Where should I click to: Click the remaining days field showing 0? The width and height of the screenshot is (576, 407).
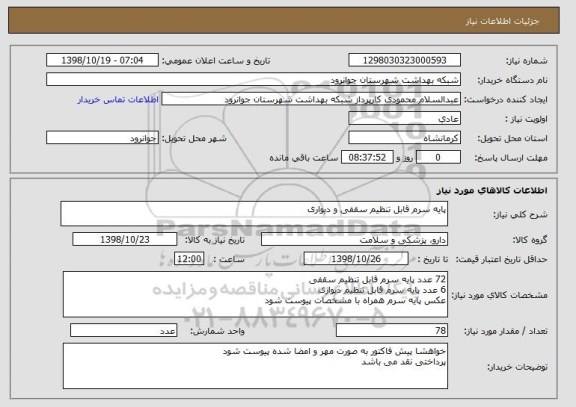(x=438, y=158)
